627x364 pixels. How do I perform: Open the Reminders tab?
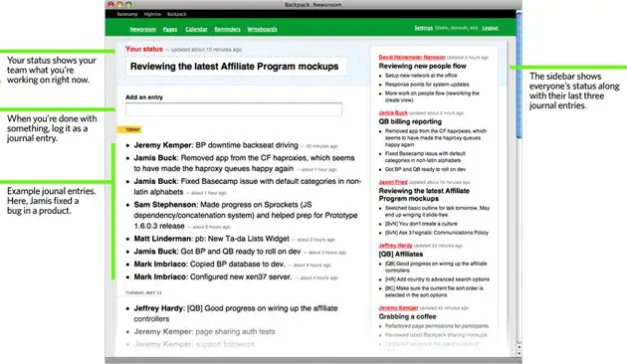227,29
